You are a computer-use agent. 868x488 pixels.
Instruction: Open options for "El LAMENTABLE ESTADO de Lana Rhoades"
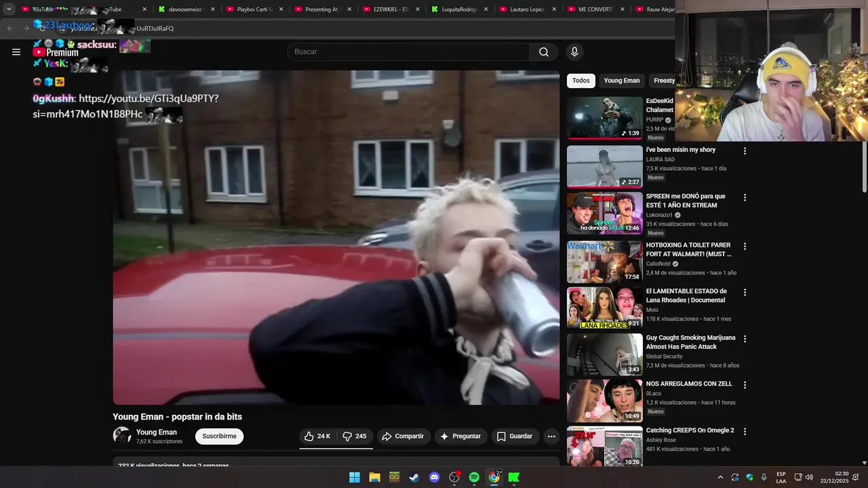pos(745,292)
